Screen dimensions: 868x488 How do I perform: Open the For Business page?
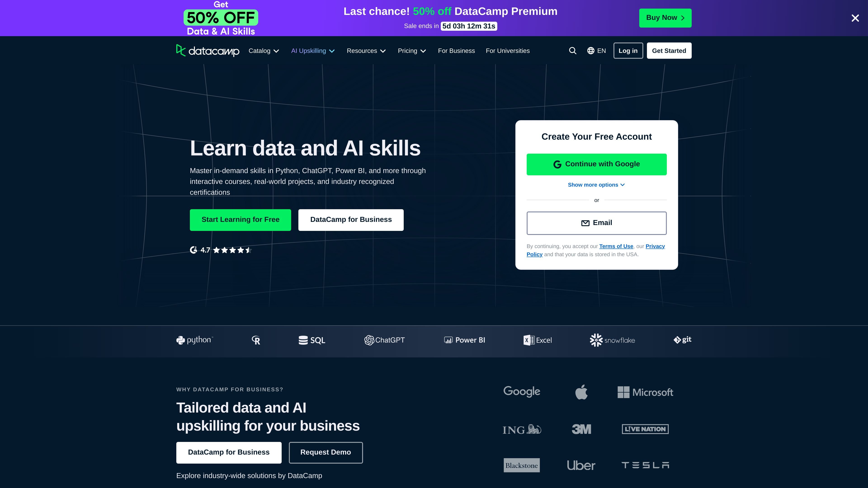456,51
